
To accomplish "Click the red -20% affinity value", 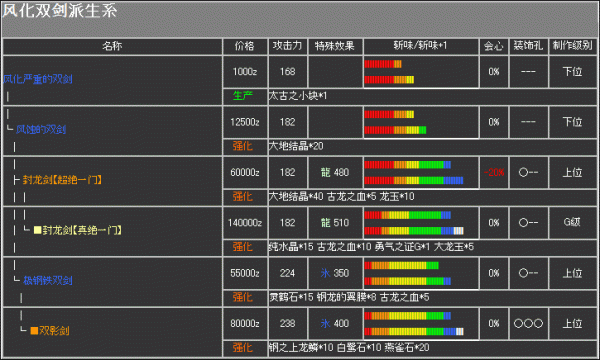I will [x=494, y=173].
